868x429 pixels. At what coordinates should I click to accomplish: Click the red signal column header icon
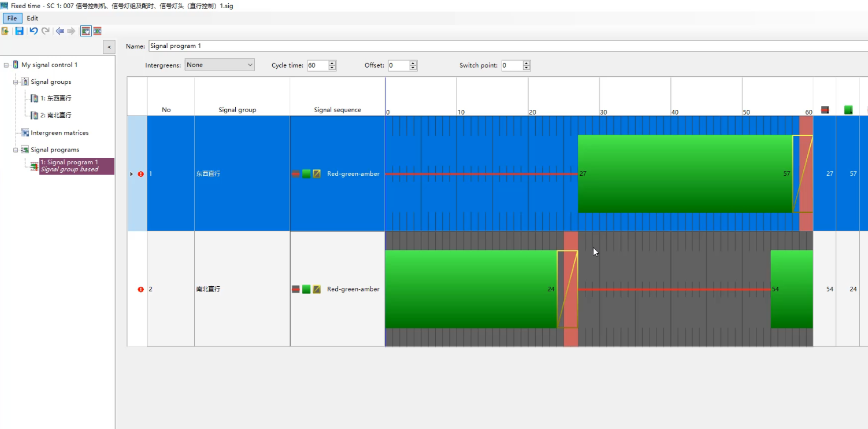tap(825, 110)
